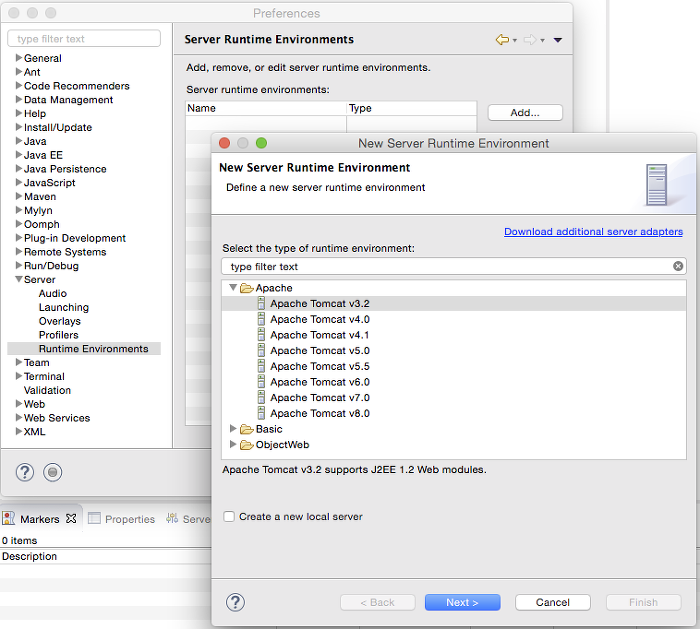Expand the Maven preferences node
700x629 pixels.
point(19,196)
